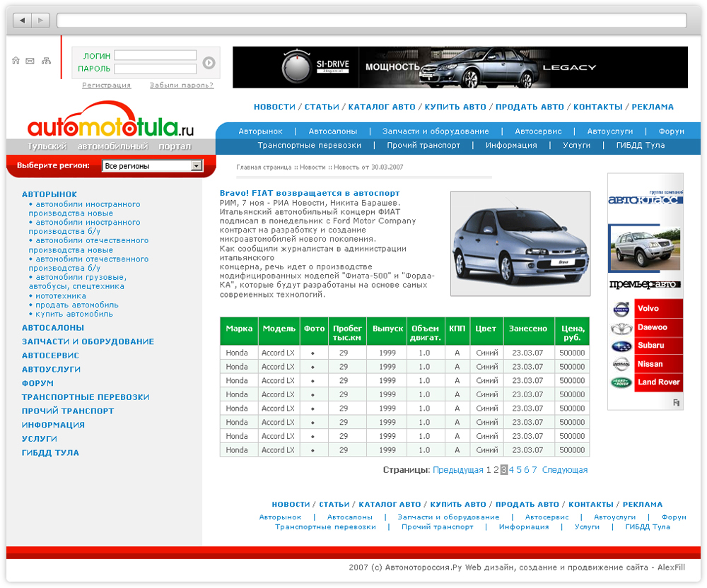This screenshot has height=588, width=707.
Task: Open the home page icon
Action: 16,60
